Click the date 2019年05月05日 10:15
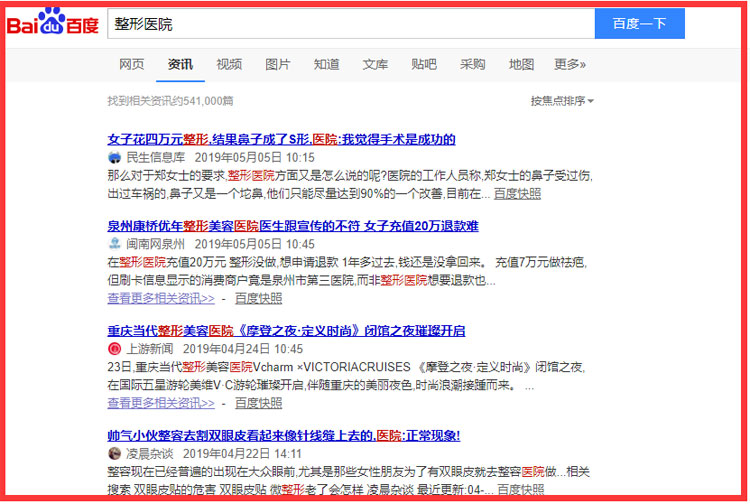Image resolution: width=750 pixels, height=504 pixels. point(254,157)
